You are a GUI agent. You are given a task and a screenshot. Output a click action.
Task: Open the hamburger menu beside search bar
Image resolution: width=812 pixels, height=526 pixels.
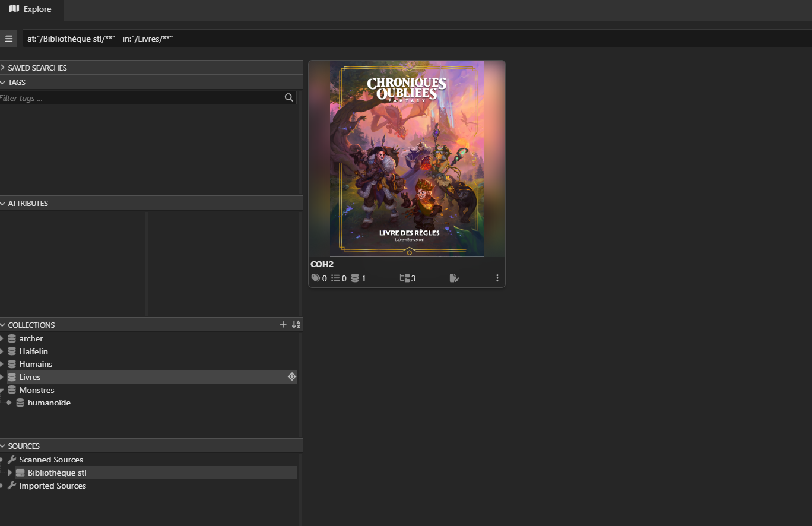[9, 39]
